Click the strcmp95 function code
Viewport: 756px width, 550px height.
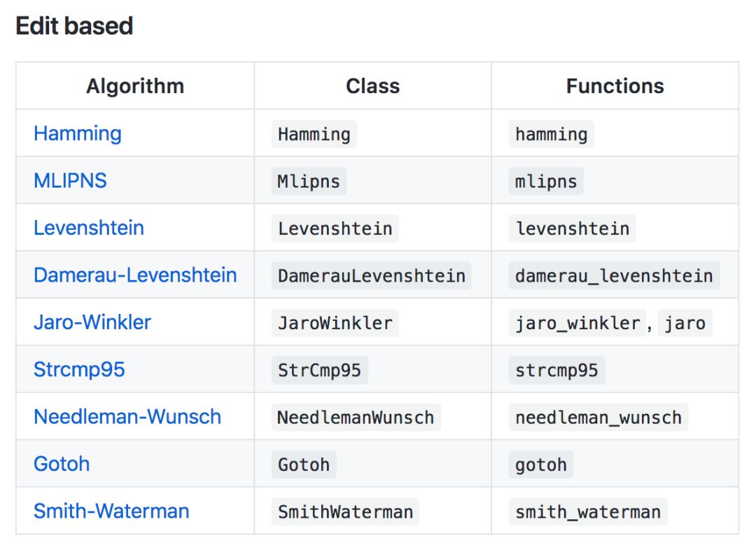point(556,370)
